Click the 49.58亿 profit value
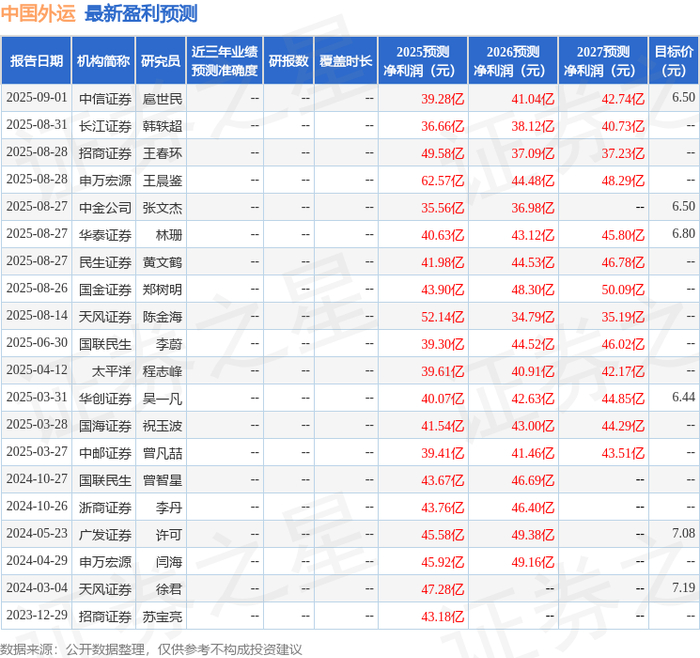This screenshot has width=700, height=658. tap(443, 154)
